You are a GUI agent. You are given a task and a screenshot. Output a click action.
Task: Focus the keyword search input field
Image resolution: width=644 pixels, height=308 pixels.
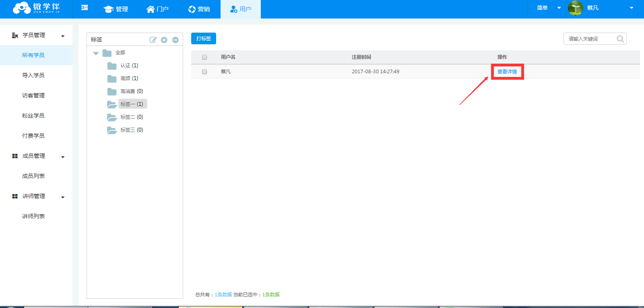[590, 39]
